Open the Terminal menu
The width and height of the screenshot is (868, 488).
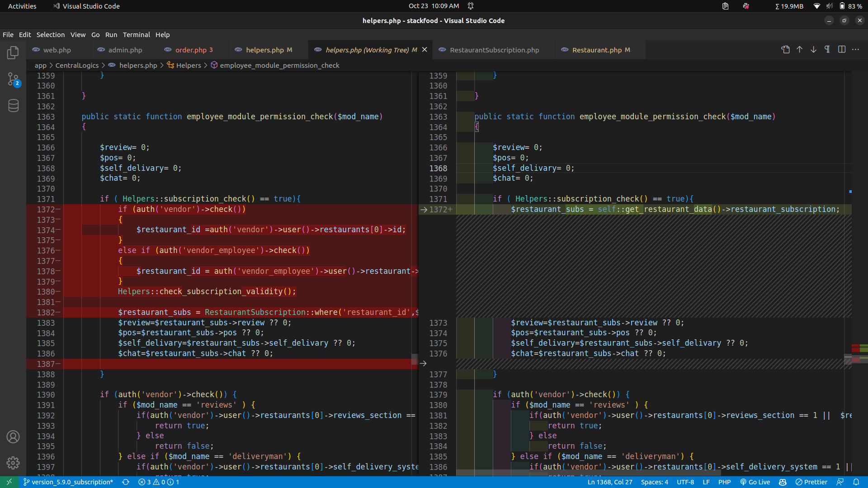[x=136, y=35]
